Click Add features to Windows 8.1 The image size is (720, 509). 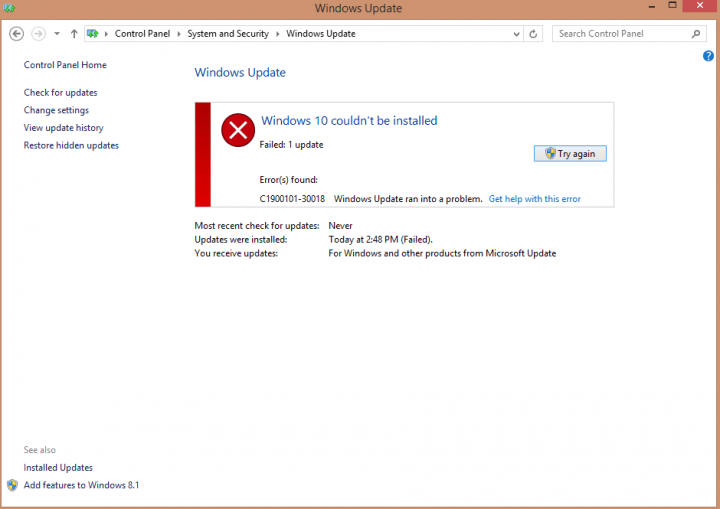(81, 485)
